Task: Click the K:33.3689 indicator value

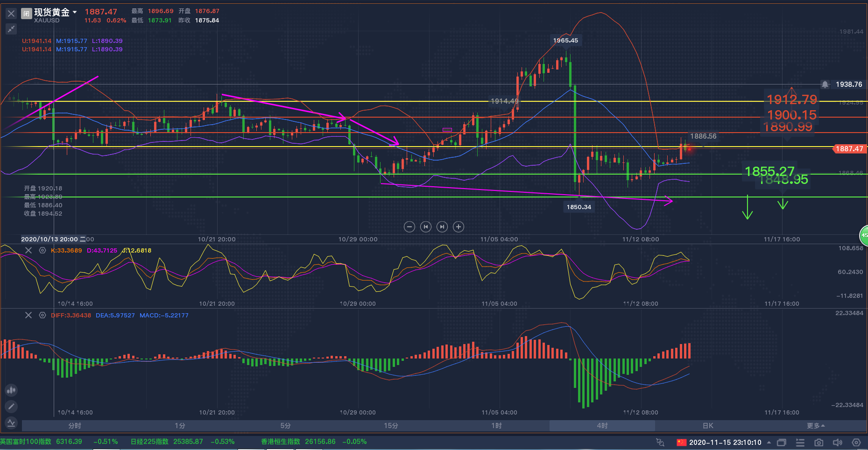Action: [x=66, y=251]
